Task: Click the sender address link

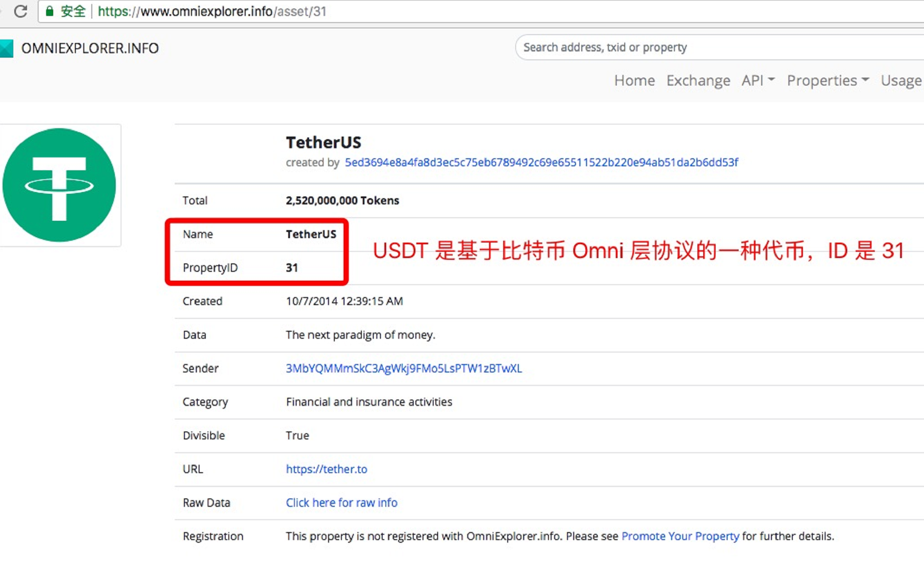Action: (403, 368)
